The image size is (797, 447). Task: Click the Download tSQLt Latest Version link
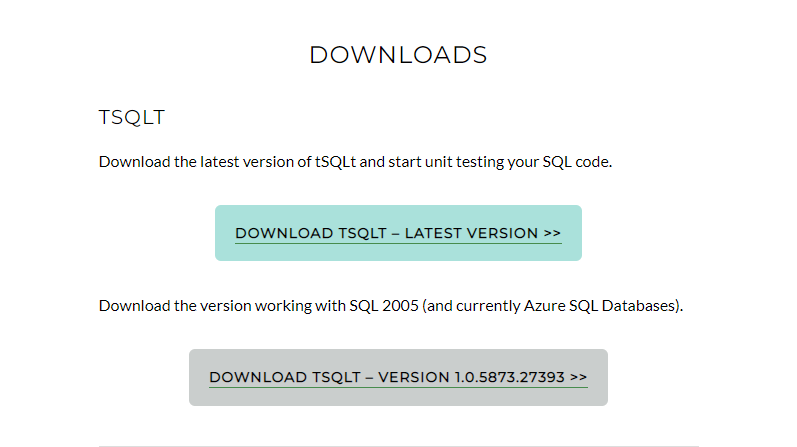click(x=398, y=233)
